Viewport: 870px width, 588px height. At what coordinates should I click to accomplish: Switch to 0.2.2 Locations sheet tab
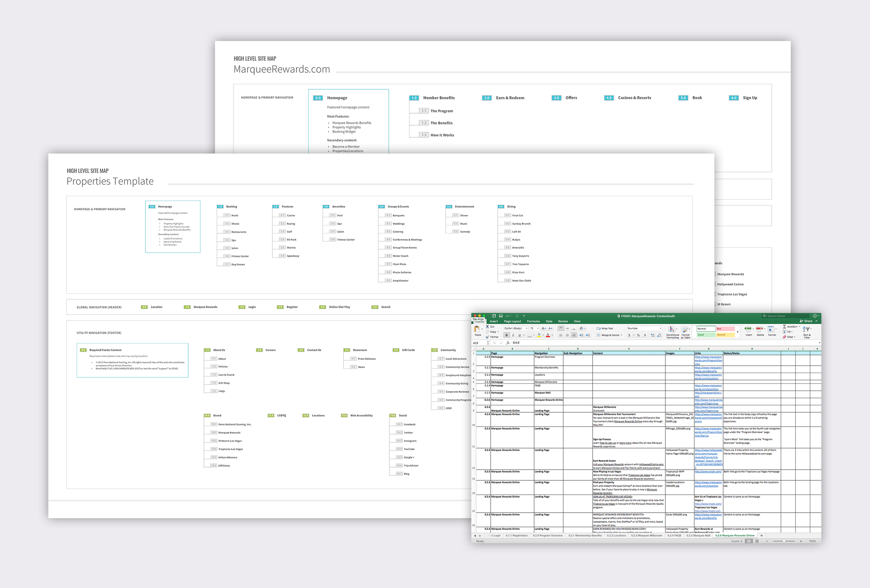coord(616,535)
